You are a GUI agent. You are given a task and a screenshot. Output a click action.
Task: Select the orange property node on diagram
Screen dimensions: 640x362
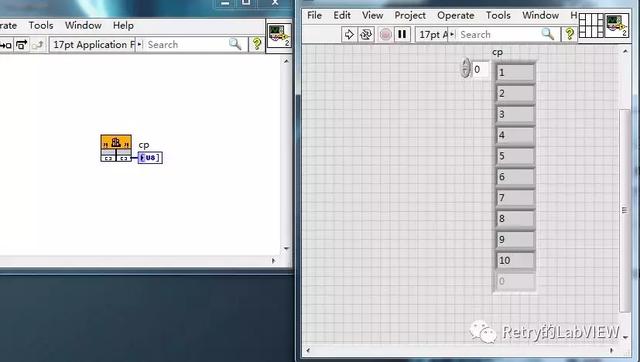tap(116, 148)
